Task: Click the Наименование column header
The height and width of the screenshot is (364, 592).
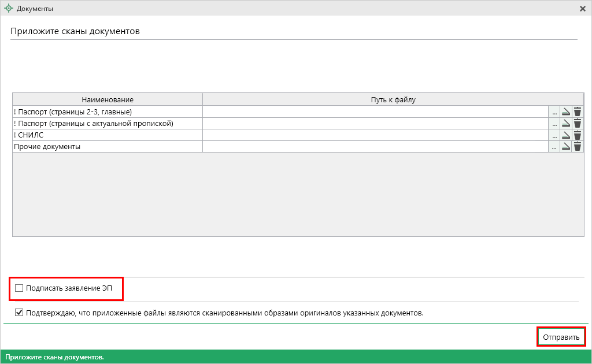Action: pos(108,100)
